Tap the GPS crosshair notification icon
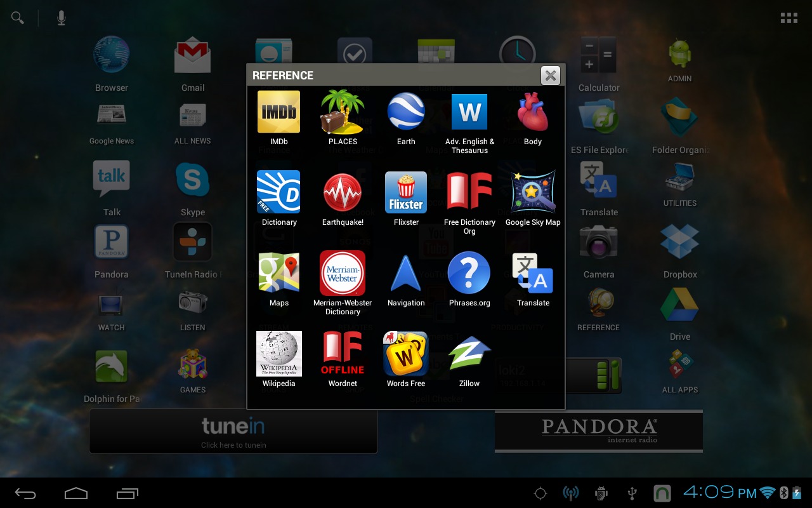This screenshot has height=508, width=812. point(540,493)
